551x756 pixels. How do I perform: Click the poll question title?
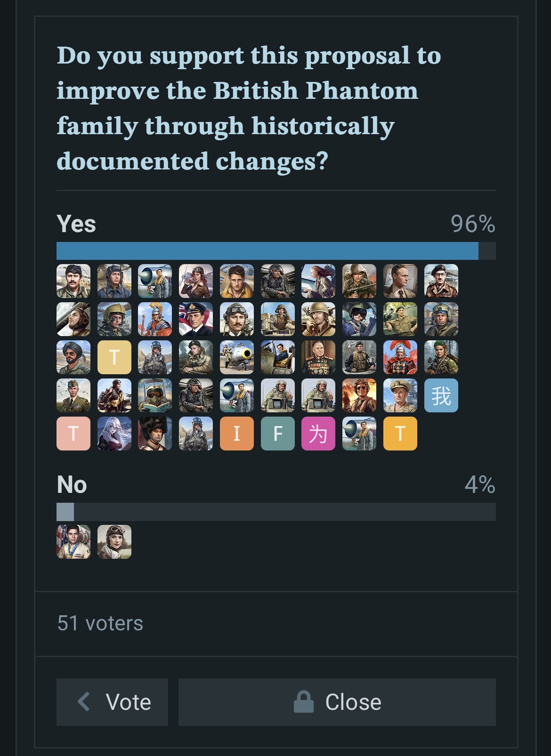click(x=249, y=108)
